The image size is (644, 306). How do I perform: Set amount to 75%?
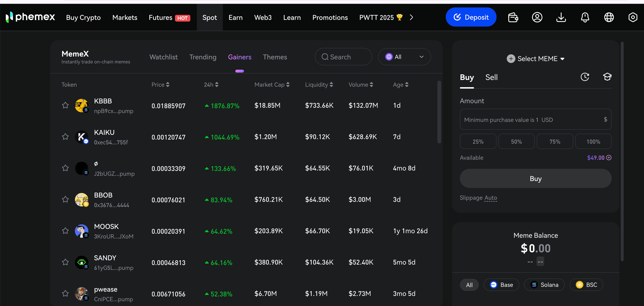click(x=555, y=142)
